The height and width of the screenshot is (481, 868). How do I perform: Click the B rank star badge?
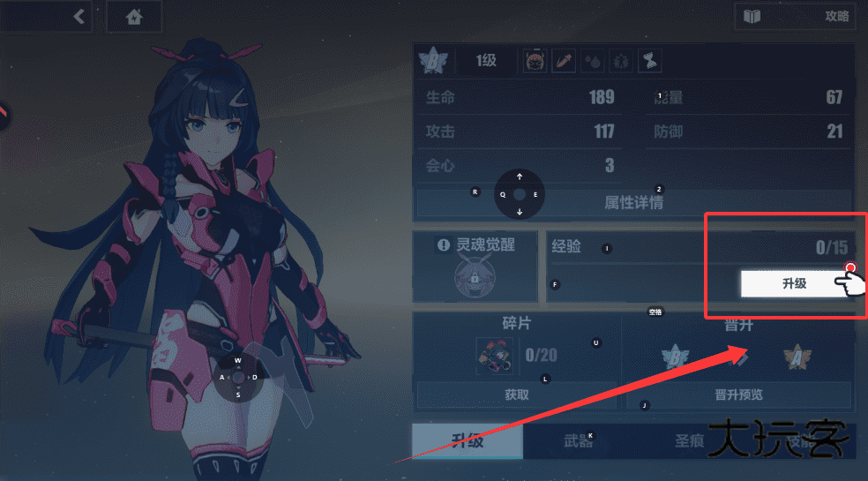point(433,60)
